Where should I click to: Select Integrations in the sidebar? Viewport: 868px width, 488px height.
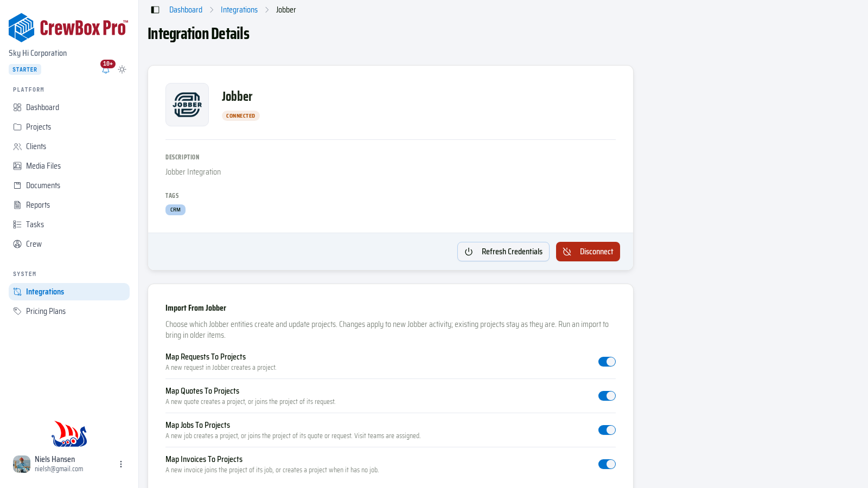tap(69, 292)
